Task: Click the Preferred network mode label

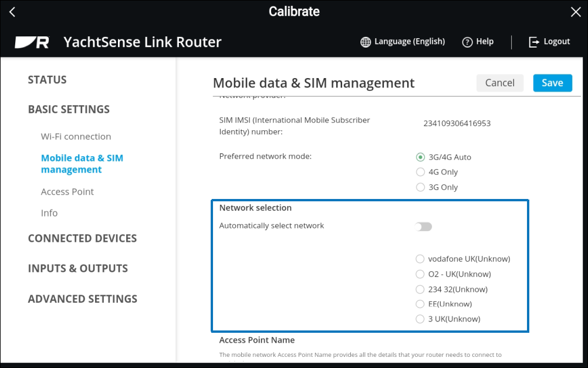Action: click(265, 156)
